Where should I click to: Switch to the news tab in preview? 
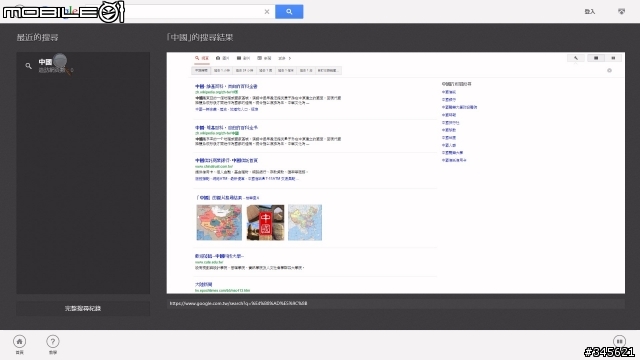point(264,58)
